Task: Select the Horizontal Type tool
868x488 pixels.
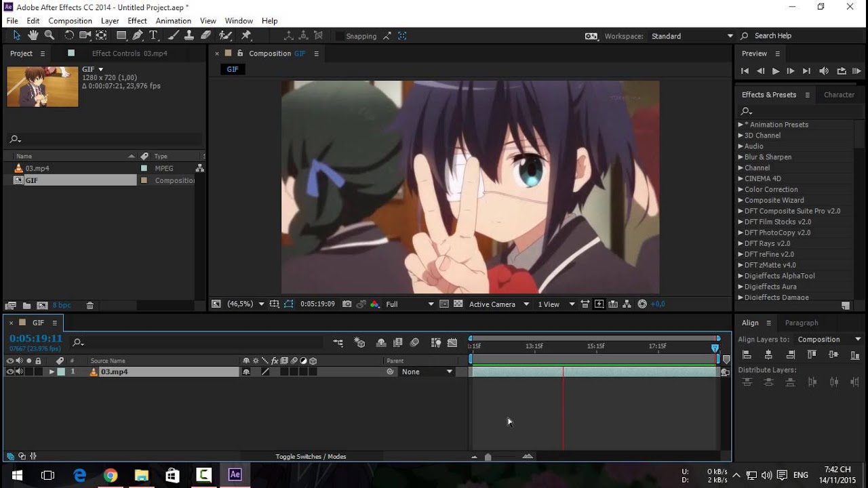Action: click(x=153, y=35)
